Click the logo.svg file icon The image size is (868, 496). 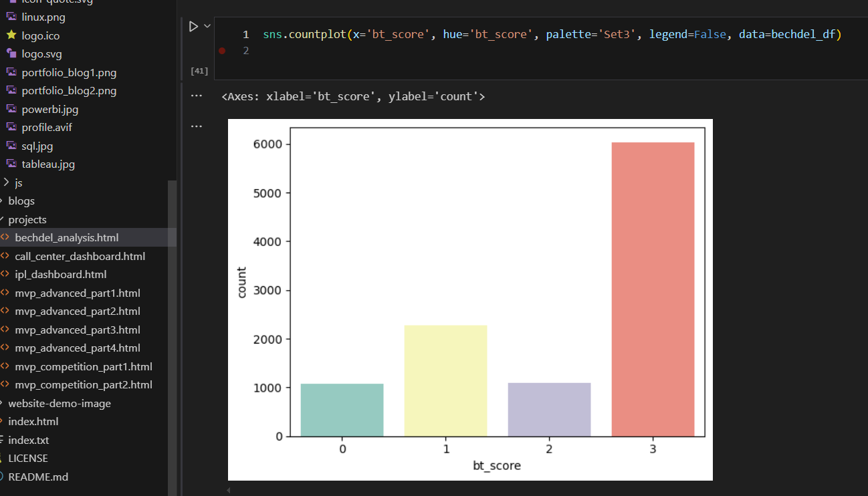[x=11, y=53]
